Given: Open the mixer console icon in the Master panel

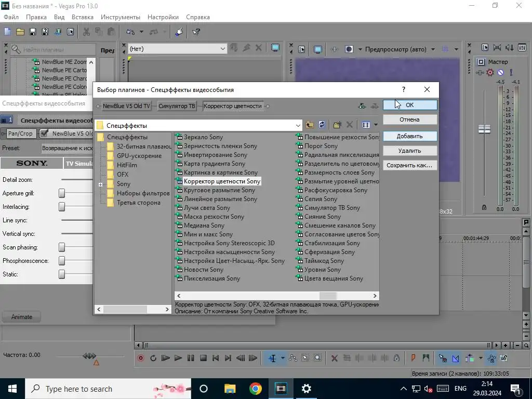Looking at the screenshot, I should pyautogui.click(x=522, y=47).
